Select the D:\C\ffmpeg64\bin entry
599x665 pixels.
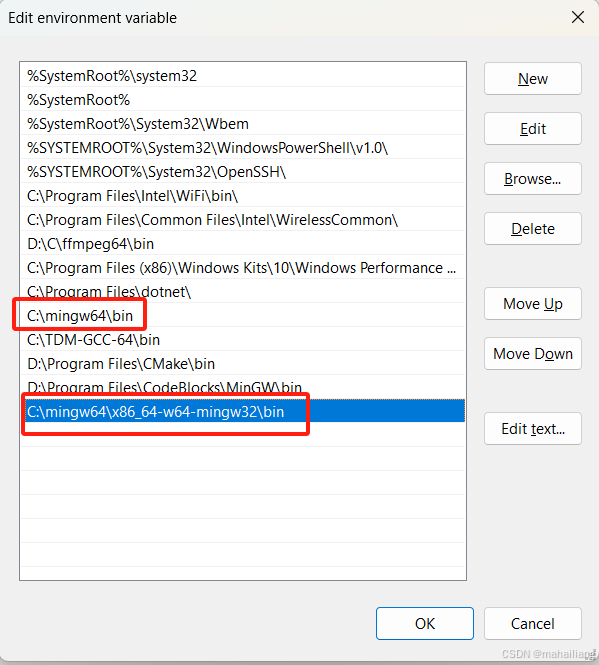pos(243,244)
